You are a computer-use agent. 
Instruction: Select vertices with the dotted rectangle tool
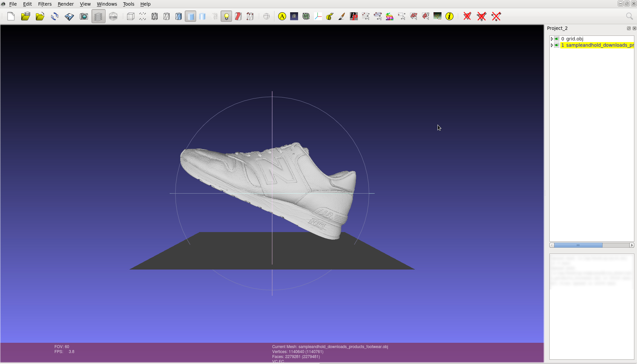402,16
